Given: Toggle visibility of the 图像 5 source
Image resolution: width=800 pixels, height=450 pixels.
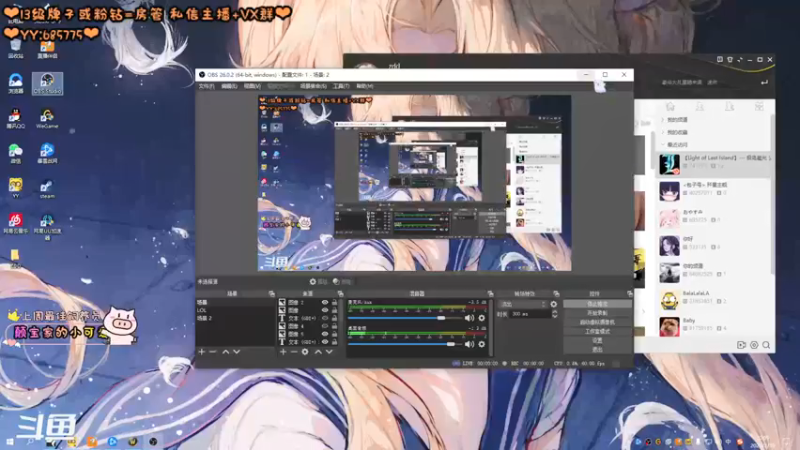Looking at the screenshot, I should (324, 334).
